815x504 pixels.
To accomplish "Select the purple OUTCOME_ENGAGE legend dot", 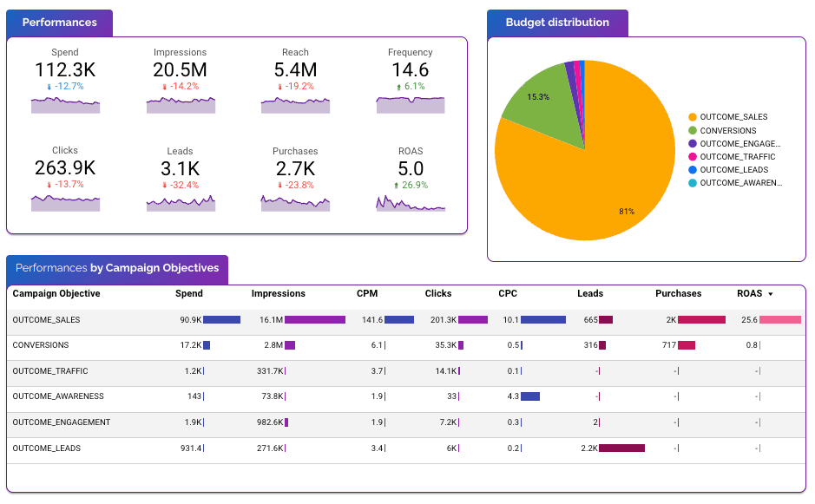I will [693, 143].
